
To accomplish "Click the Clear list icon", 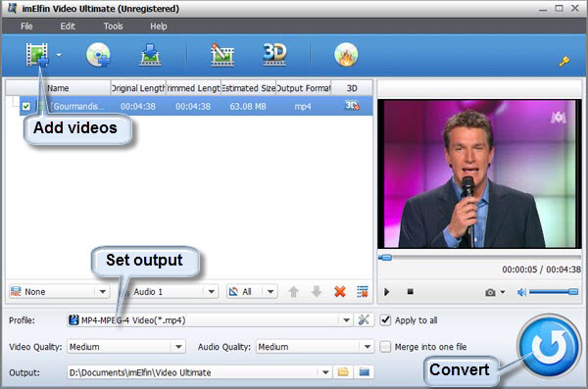I will 363,291.
